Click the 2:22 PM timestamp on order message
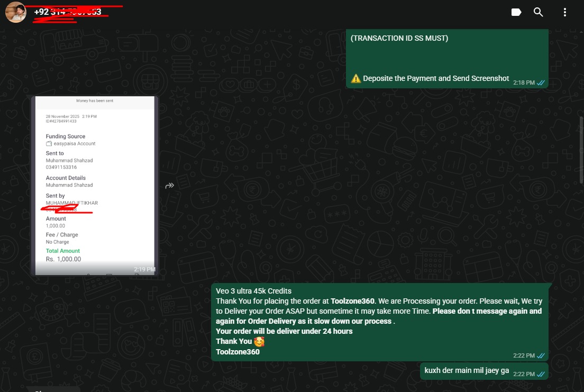Image resolution: width=584 pixels, height=392 pixels. pyautogui.click(x=523, y=355)
